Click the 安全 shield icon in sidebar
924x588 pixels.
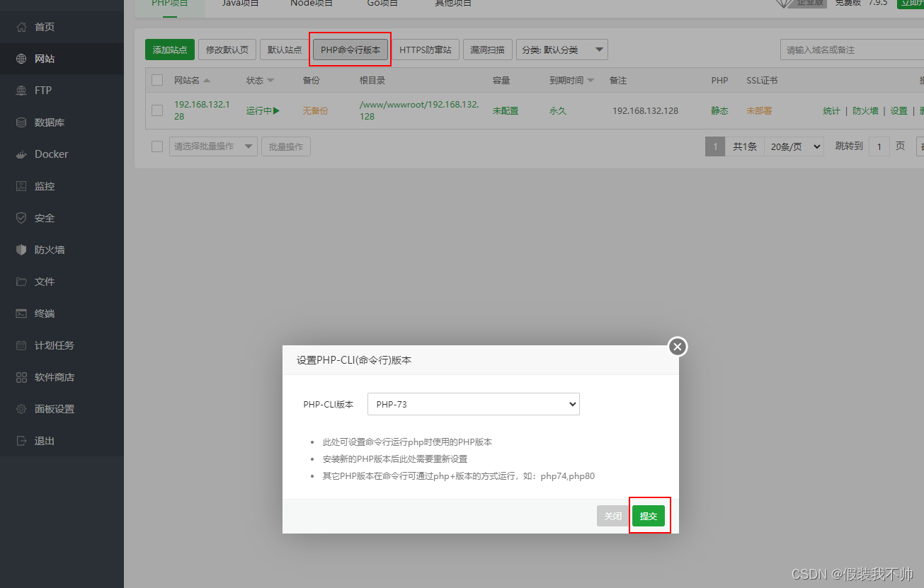point(21,218)
